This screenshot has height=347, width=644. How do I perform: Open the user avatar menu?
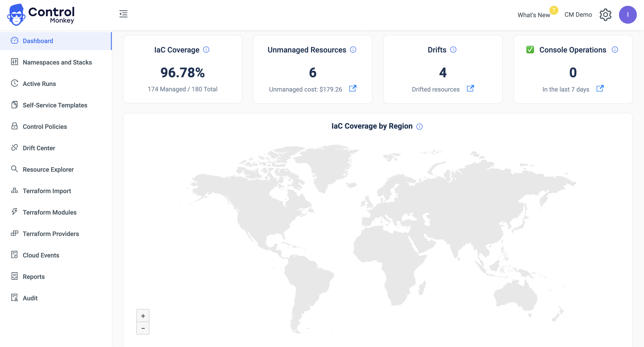coord(627,15)
